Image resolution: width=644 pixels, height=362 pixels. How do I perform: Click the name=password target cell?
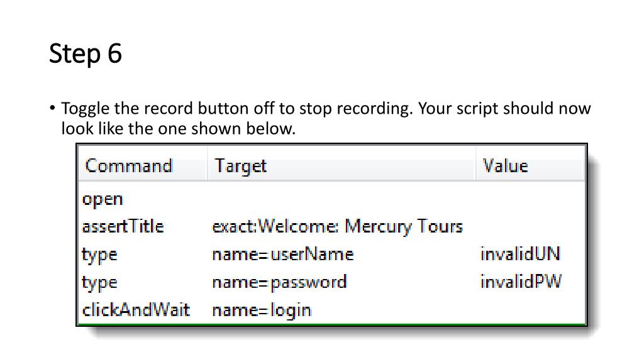(x=279, y=282)
